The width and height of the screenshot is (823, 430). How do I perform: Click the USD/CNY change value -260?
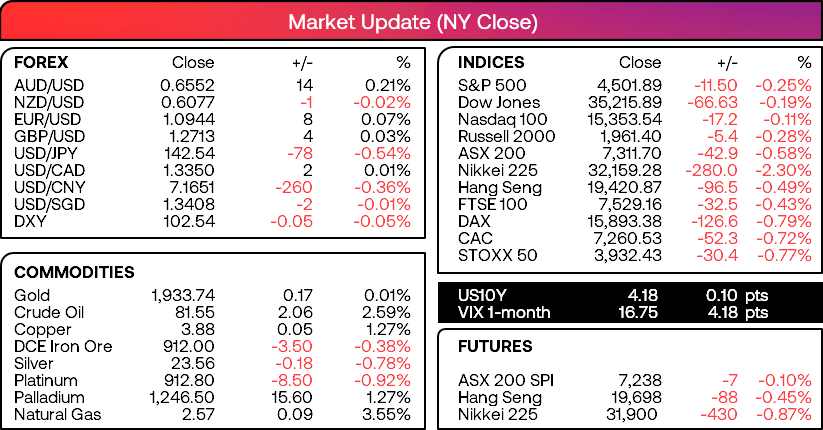click(x=294, y=187)
